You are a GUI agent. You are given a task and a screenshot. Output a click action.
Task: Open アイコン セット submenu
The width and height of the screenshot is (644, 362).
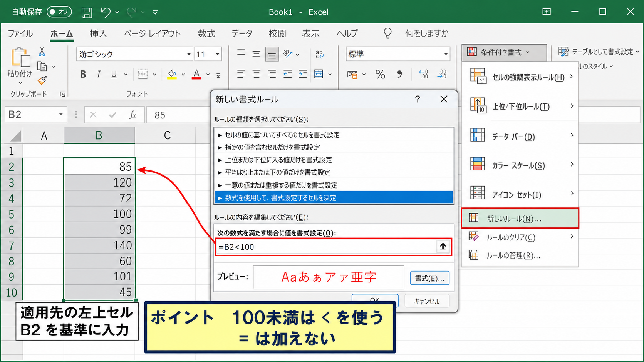[x=520, y=194]
